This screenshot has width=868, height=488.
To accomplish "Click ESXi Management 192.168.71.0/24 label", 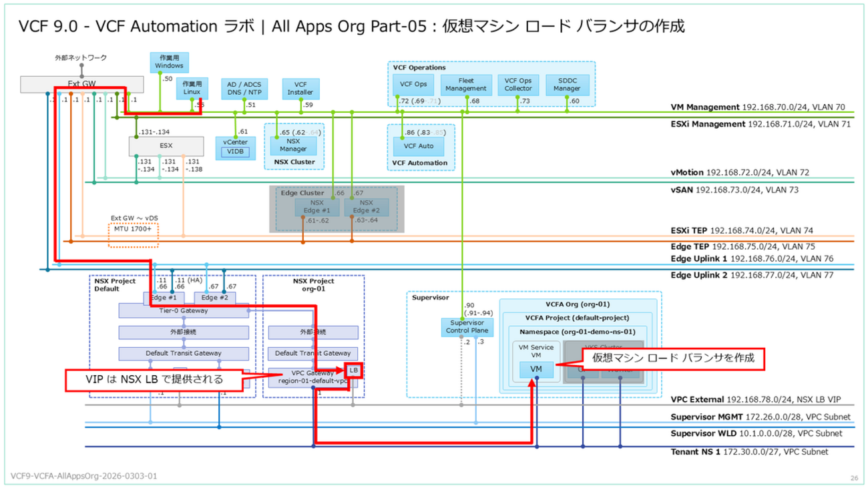I will [761, 124].
